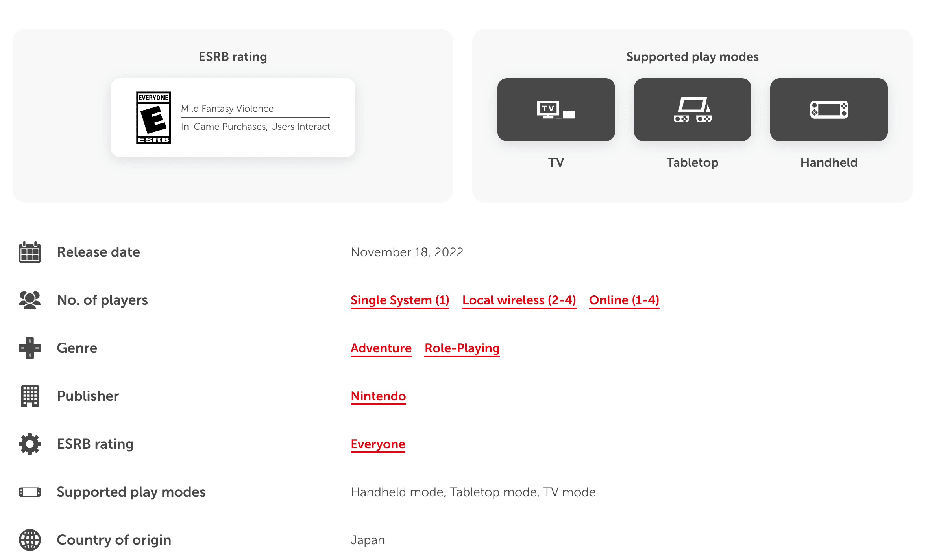Click the calendar icon beside Release date
928x560 pixels.
pyautogui.click(x=30, y=252)
